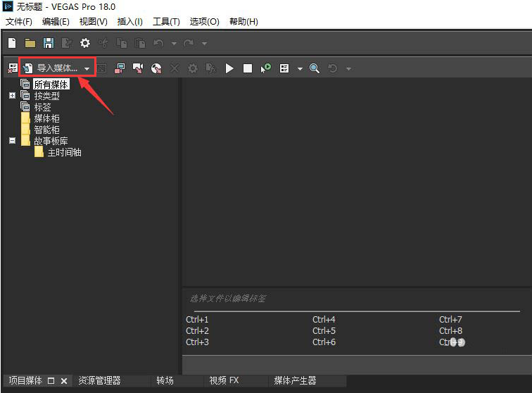Click the Ctrl+2 tag shortcut
532x393 pixels.
click(x=197, y=331)
